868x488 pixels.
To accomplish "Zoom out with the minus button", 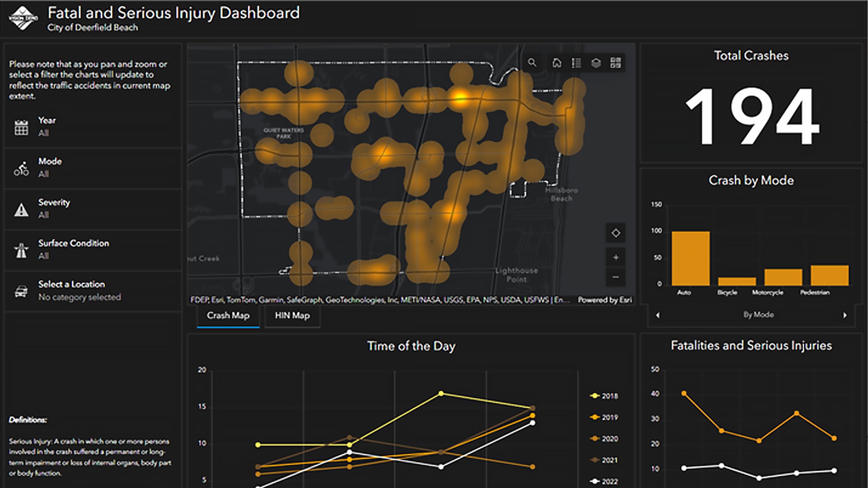I will (616, 277).
